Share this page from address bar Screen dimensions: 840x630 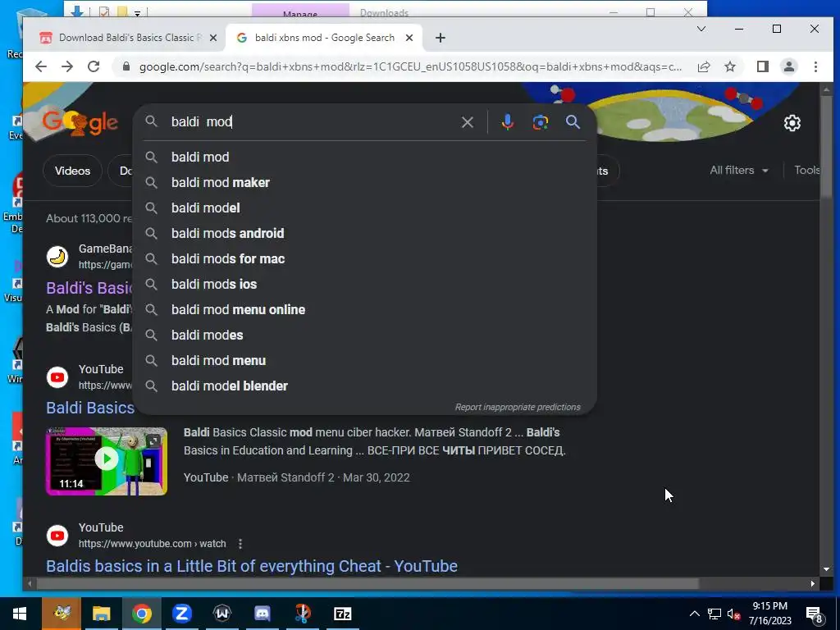704,66
